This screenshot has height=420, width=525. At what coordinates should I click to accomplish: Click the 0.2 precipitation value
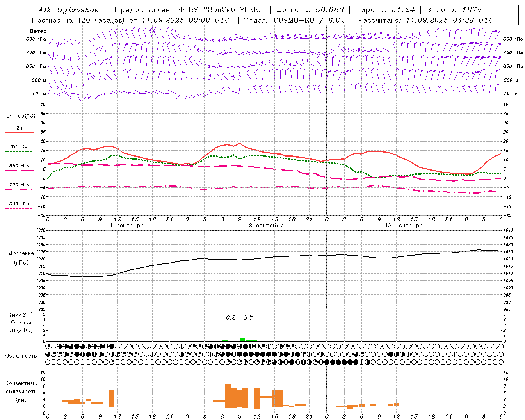(x=231, y=317)
